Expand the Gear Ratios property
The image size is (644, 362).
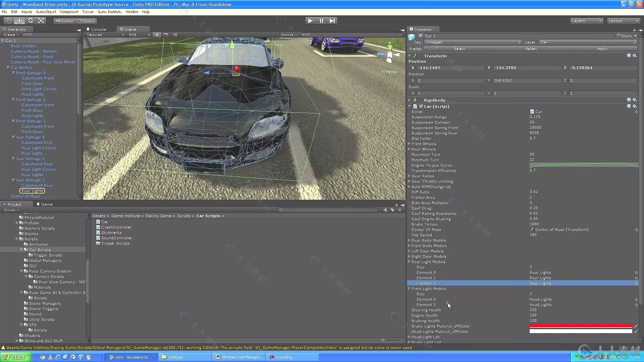pyautogui.click(x=409, y=176)
